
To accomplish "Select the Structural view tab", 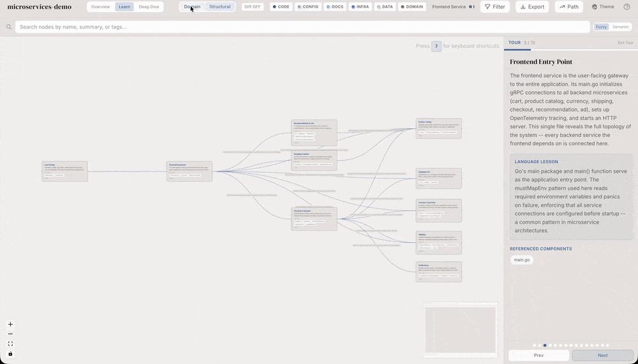I will [x=219, y=6].
